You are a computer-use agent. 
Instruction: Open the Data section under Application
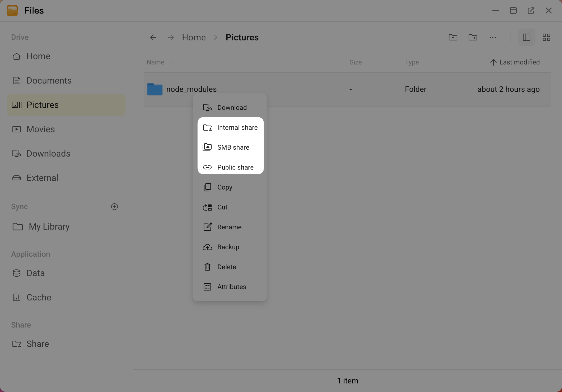(x=35, y=273)
